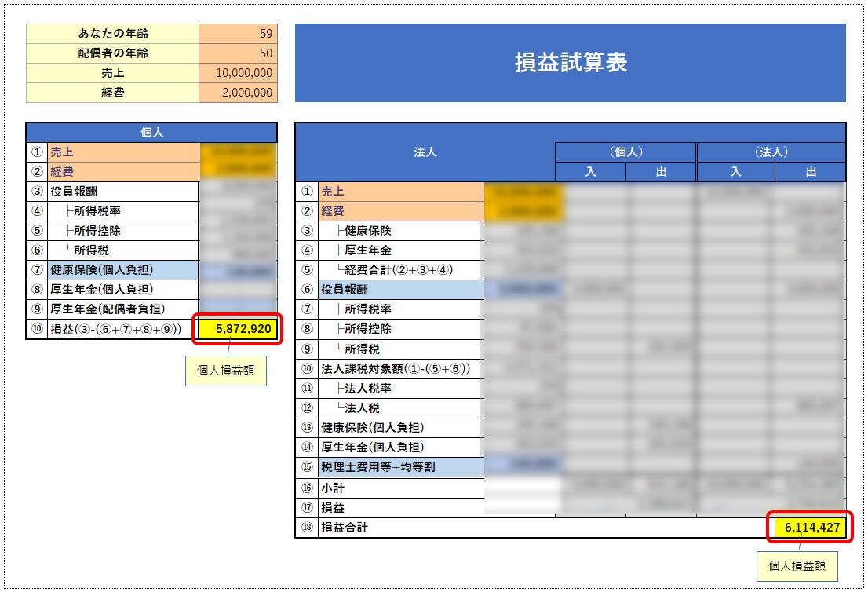
Task: Select 税理士費用等+均等割 row
Action: 401,467
